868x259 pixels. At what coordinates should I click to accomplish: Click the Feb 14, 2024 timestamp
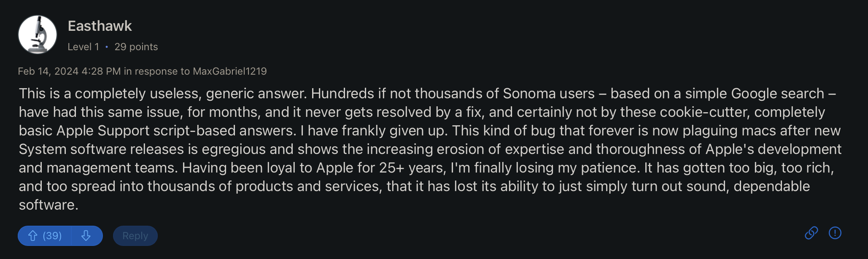coord(69,71)
